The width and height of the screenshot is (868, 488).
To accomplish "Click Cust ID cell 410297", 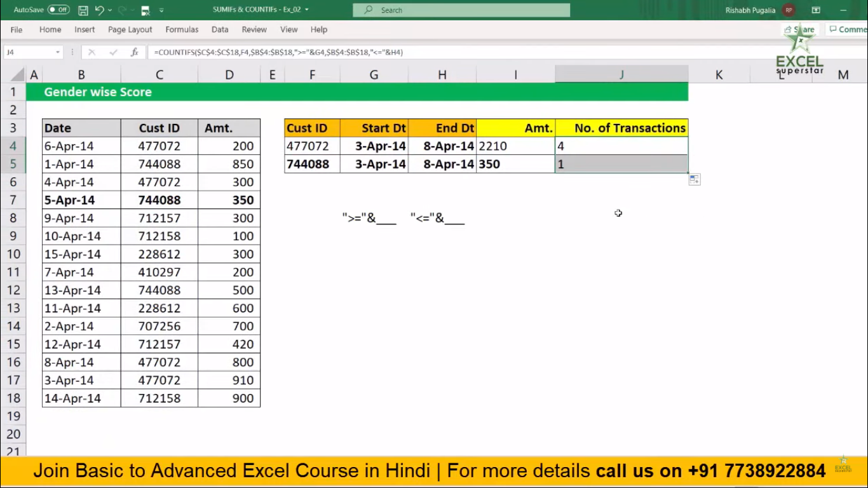I will [x=159, y=273].
